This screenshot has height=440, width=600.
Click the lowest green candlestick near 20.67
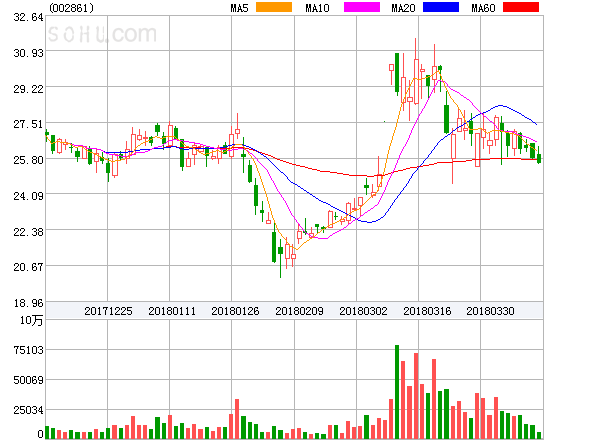[x=280, y=258]
